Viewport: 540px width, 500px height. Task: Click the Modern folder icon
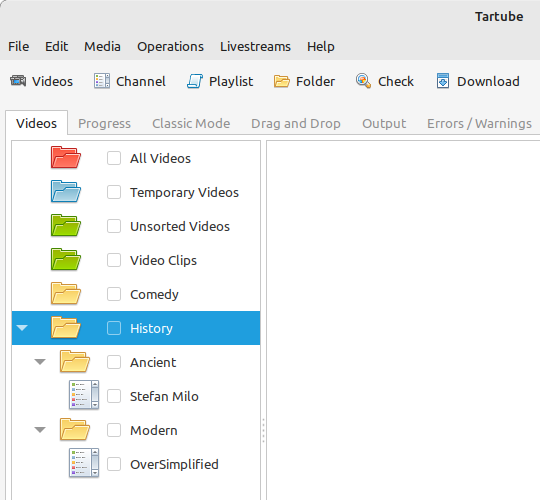[75, 430]
